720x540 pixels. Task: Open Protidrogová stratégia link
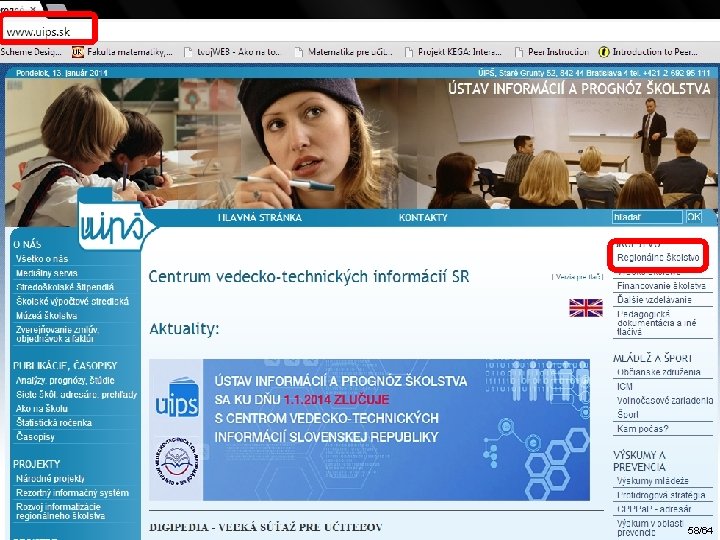pyautogui.click(x=661, y=495)
